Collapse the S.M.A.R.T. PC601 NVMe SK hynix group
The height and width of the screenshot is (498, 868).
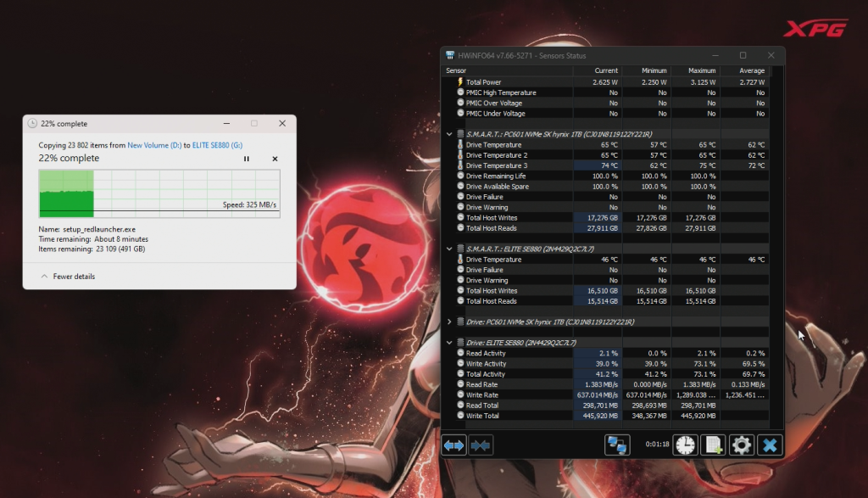[x=449, y=134]
